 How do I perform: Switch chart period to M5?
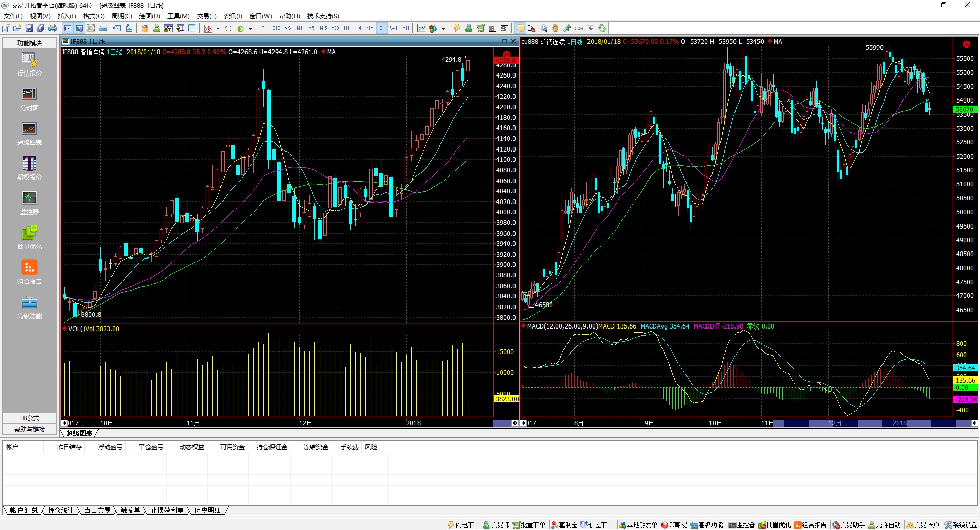tap(311, 28)
